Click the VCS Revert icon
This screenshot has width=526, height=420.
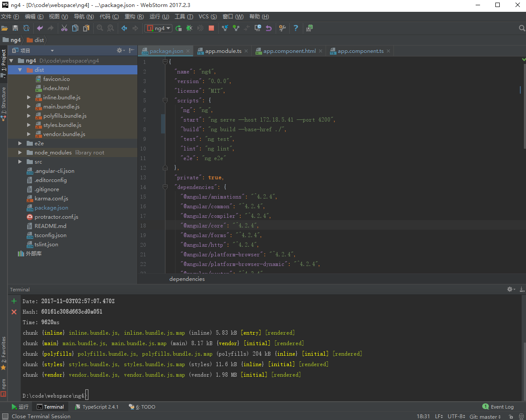(x=269, y=28)
